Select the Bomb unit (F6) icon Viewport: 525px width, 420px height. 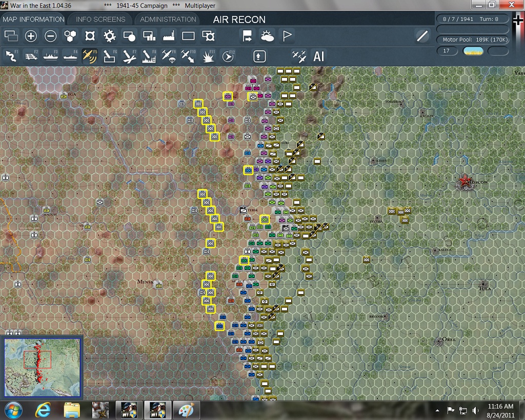110,56
